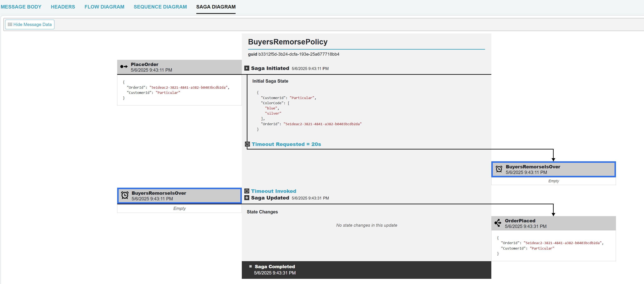Switch to the Sequence Diagram tab

160,7
